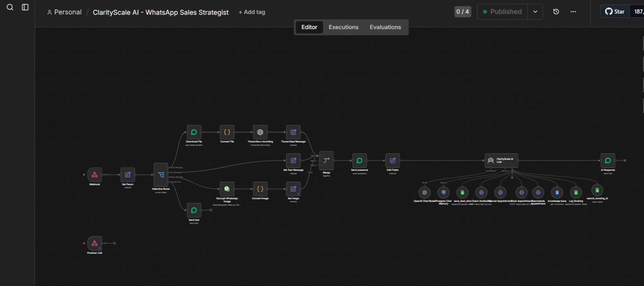Open the Book Appointment tool node
Viewport: 644px width, 286px height.
(x=521, y=192)
